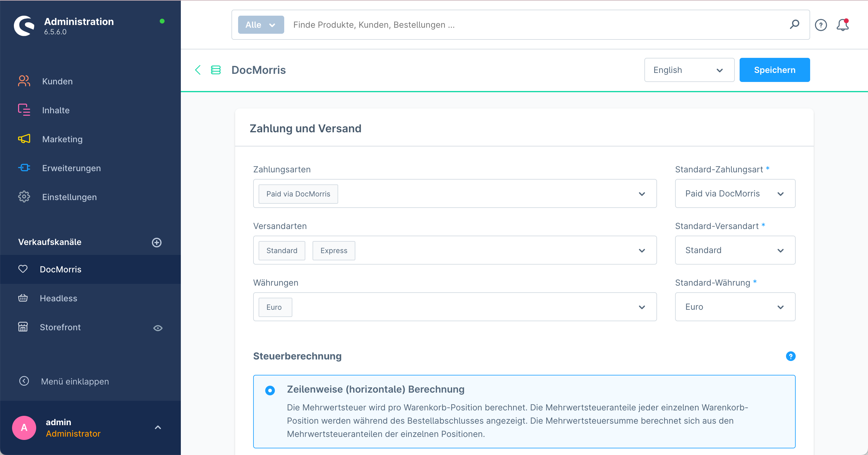Click the Shopware logo icon
Viewport: 868px width, 455px height.
[24, 26]
